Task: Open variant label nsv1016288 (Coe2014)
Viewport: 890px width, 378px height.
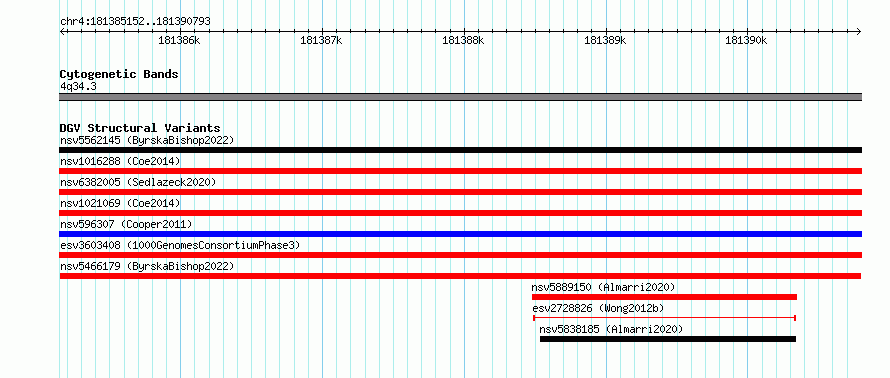Action: click(120, 161)
